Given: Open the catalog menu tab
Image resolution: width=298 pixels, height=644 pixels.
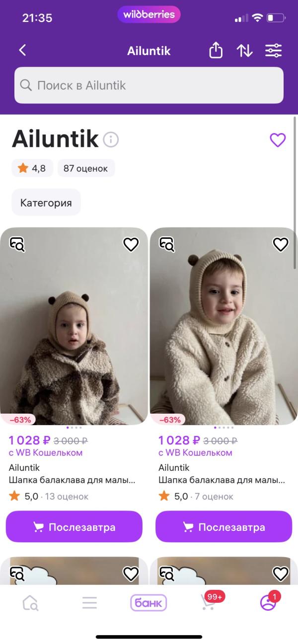Looking at the screenshot, I should click(x=89, y=603).
